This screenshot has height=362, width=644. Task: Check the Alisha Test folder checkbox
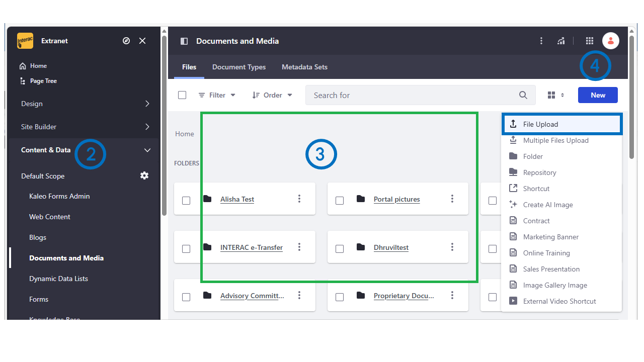coord(186,201)
